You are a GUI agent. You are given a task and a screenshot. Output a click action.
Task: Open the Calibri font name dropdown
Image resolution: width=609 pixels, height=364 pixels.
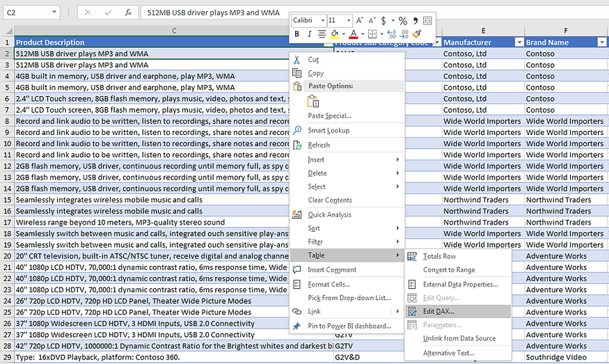point(322,20)
